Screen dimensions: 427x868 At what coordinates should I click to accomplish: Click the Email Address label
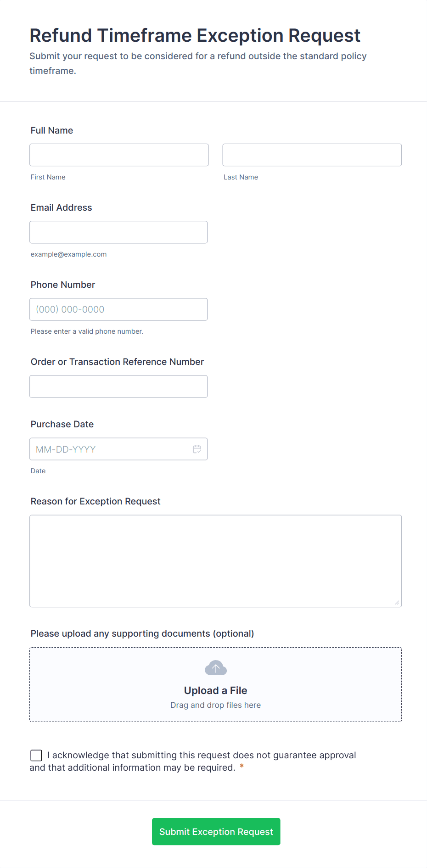[61, 207]
